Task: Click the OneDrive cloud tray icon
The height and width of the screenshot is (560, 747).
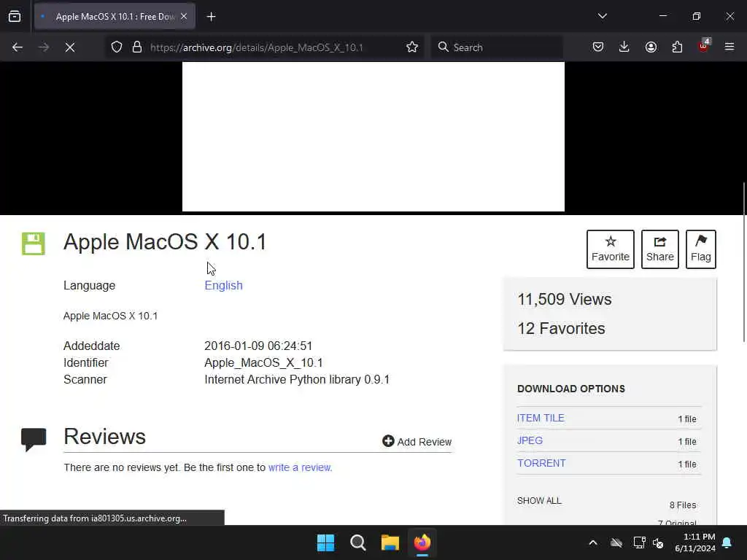Action: (x=616, y=542)
